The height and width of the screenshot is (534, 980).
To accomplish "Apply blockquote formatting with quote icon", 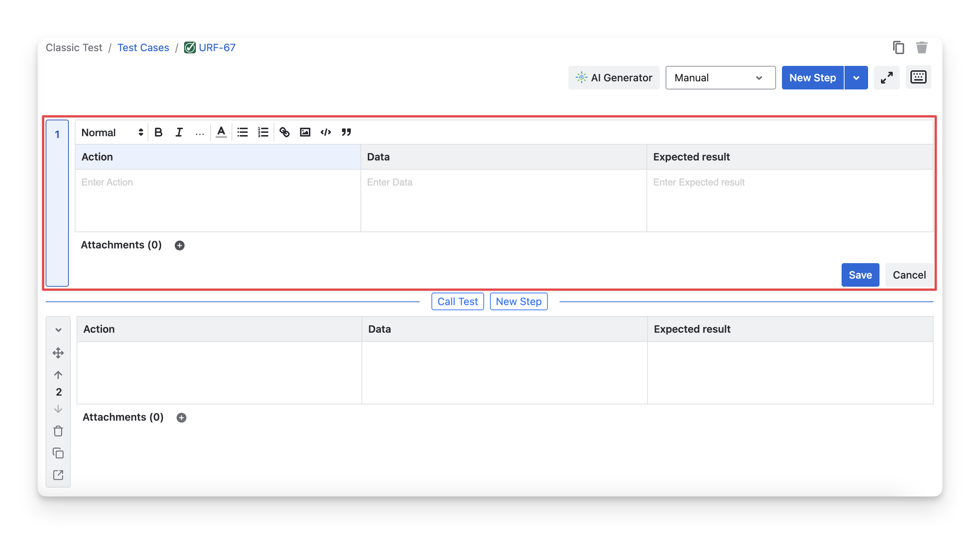I will 346,132.
